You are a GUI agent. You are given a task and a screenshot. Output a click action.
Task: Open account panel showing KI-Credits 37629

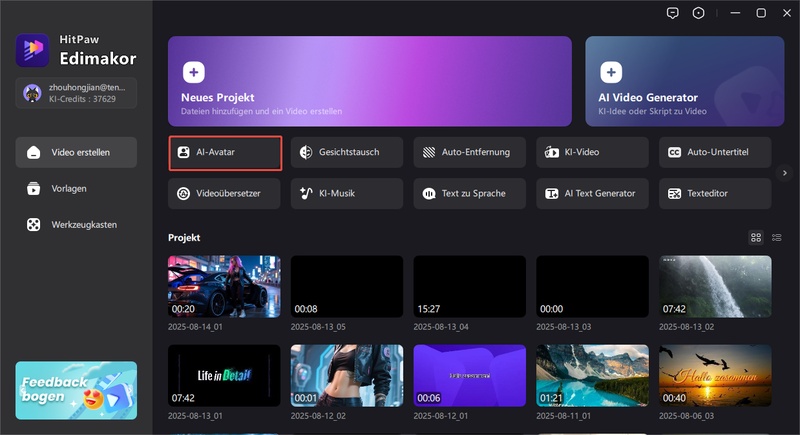76,93
